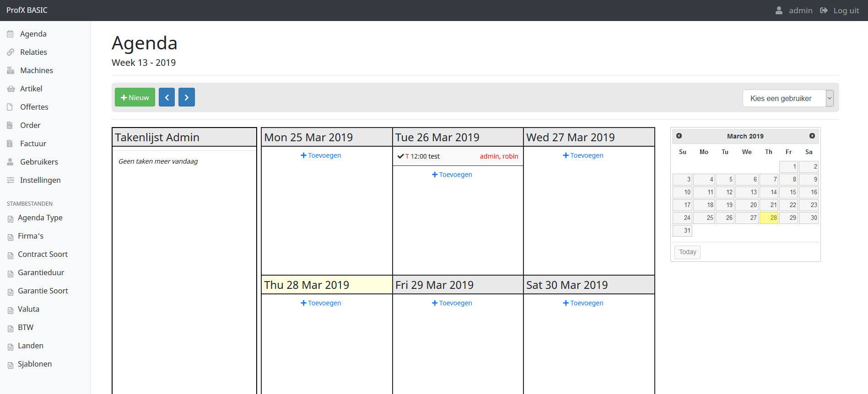The height and width of the screenshot is (394, 868).
Task: Click the Takenlijst Admin header
Action: click(x=184, y=137)
